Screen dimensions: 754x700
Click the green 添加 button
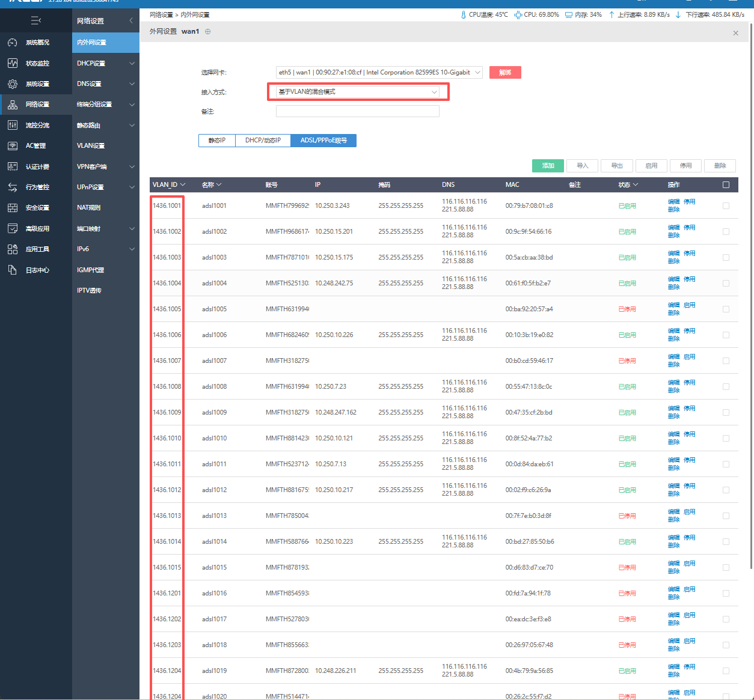tap(548, 166)
